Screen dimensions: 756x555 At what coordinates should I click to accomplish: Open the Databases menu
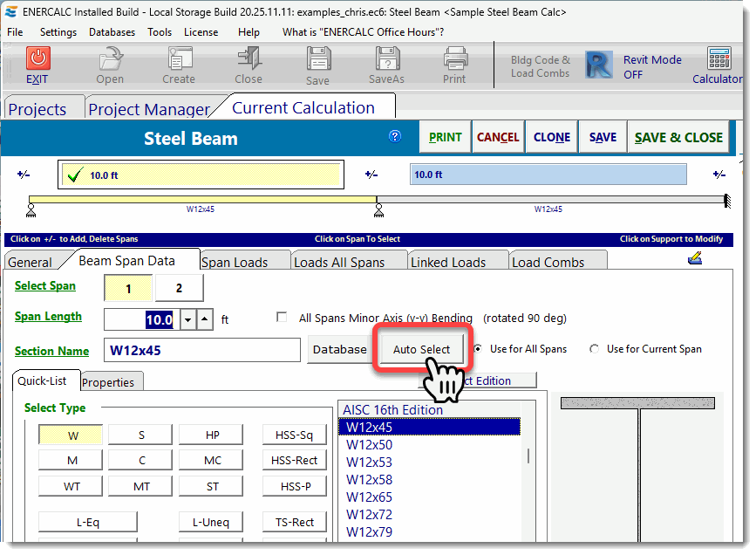coord(112,32)
